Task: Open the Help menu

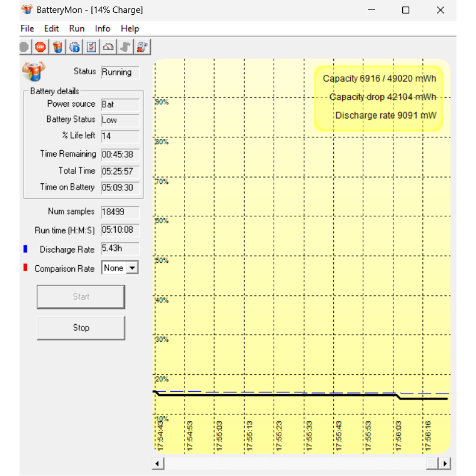Action: 129,29
